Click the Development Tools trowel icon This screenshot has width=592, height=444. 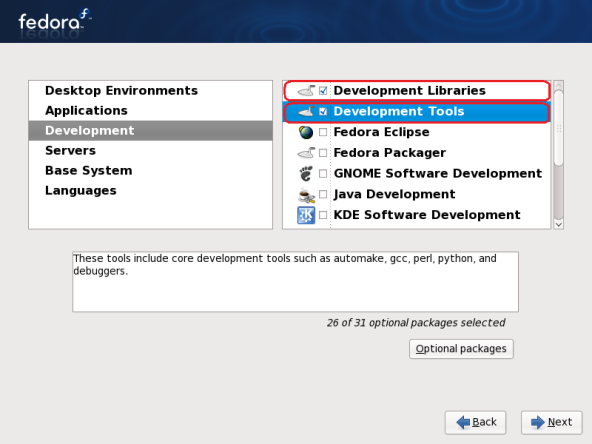coord(306,111)
